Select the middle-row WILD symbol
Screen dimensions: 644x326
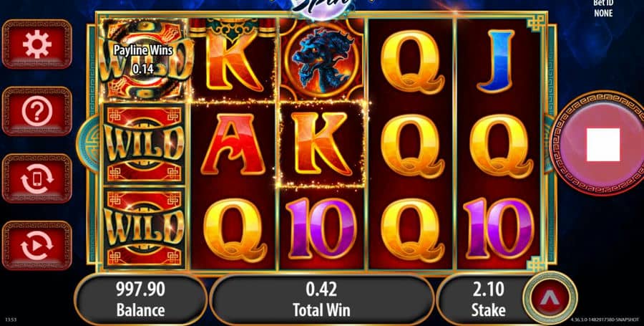tap(143, 144)
